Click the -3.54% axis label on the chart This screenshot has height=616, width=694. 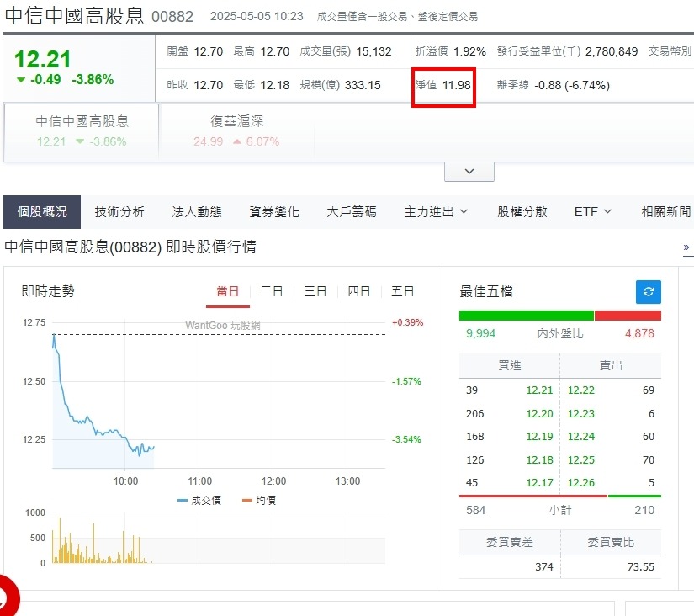pyautogui.click(x=406, y=440)
